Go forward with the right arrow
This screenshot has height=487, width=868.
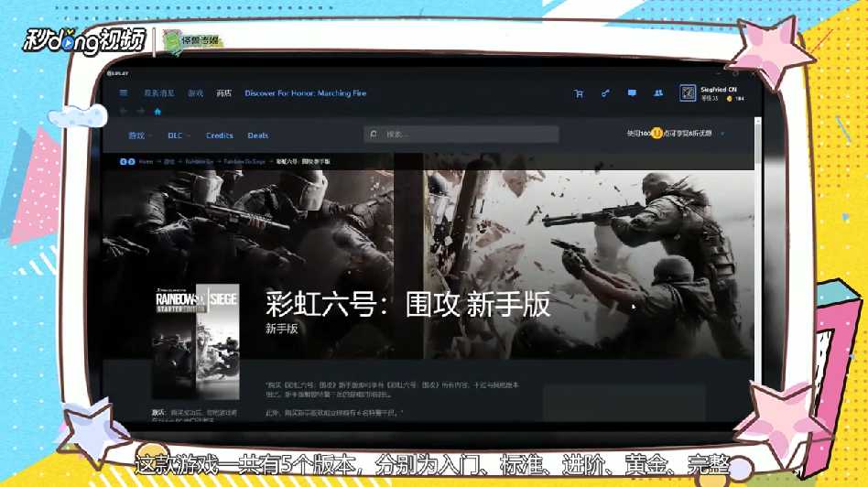click(141, 112)
